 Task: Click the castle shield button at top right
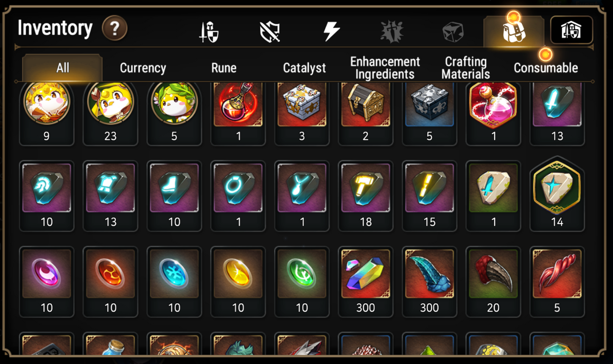click(571, 30)
